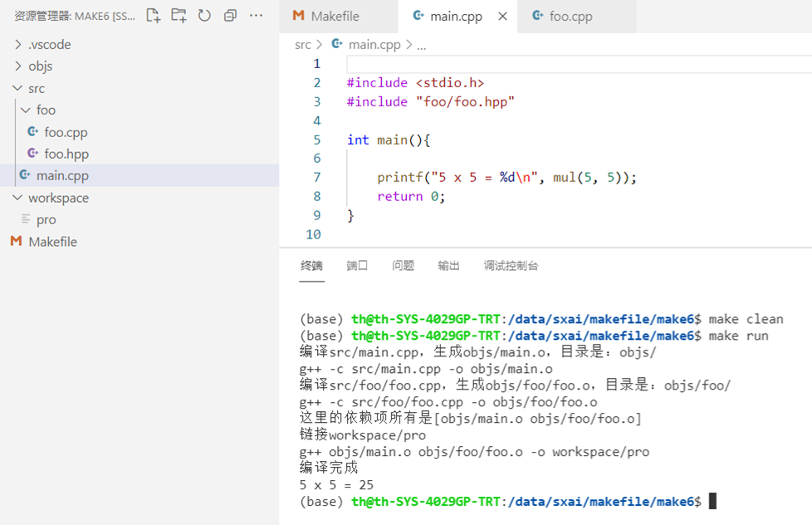Click the file icon beside pro
The height and width of the screenshot is (525, 812).
26,219
